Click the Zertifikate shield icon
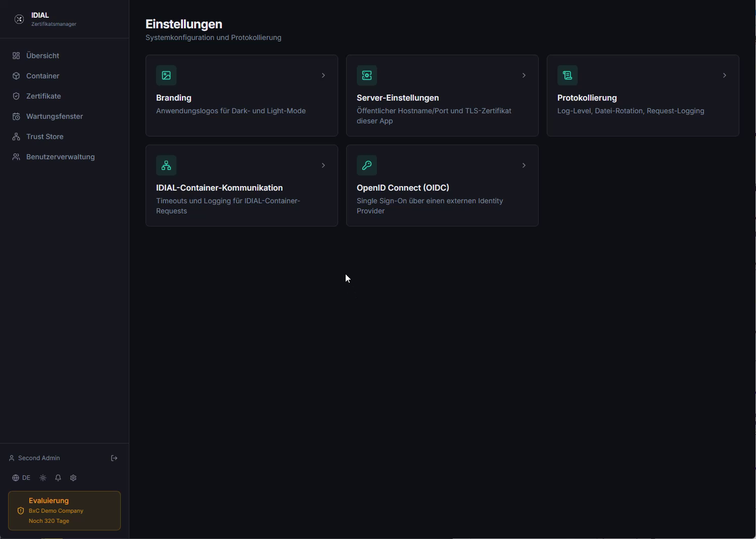 coord(16,96)
